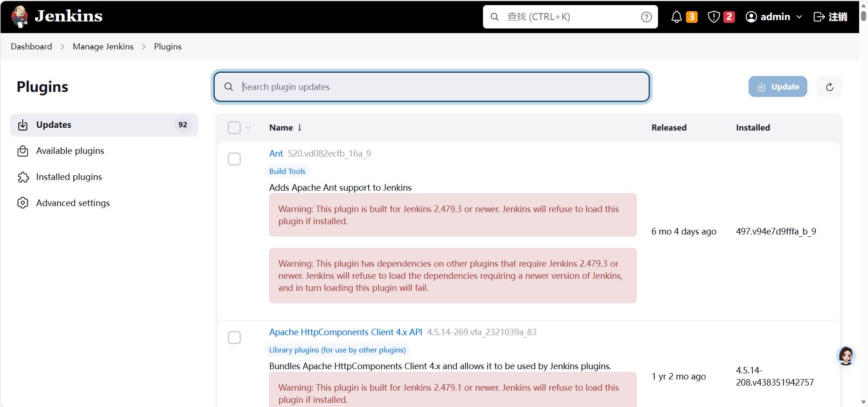Check the Apache HttpComponents Client checkbox
The width and height of the screenshot is (868, 407).
pos(234,338)
